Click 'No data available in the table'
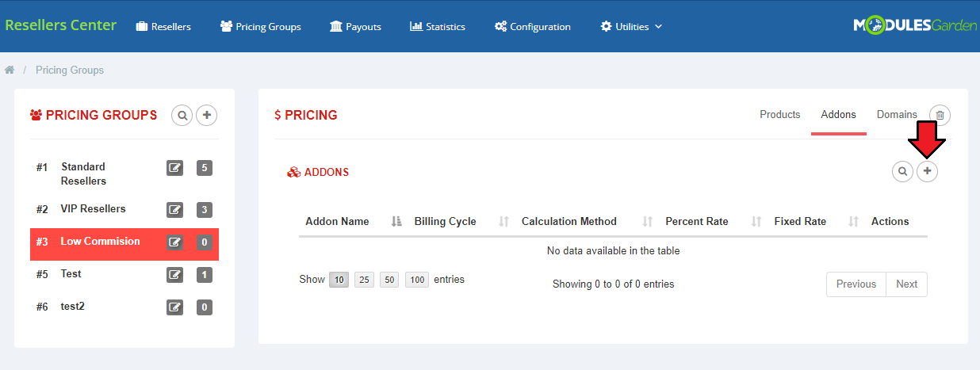 point(613,251)
